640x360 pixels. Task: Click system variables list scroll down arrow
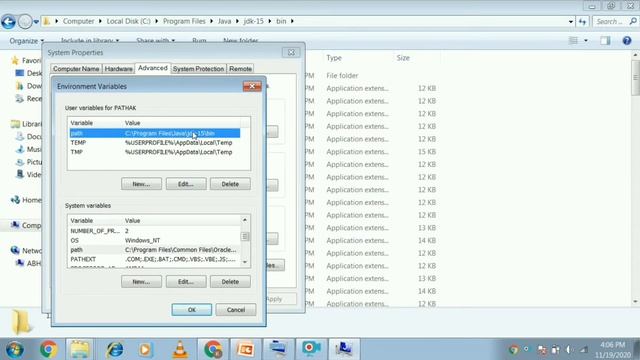click(x=245, y=262)
